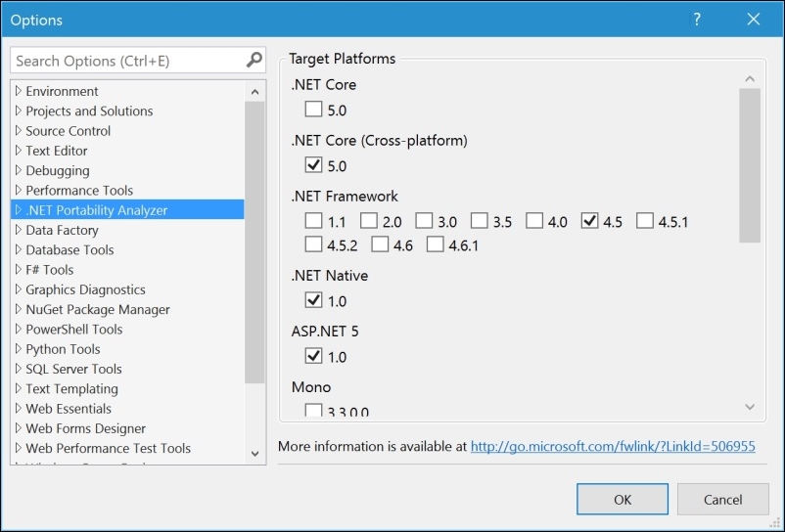The image size is (785, 532).
Task: Check .NET Framework 3.0 checkbox
Action: tap(424, 220)
